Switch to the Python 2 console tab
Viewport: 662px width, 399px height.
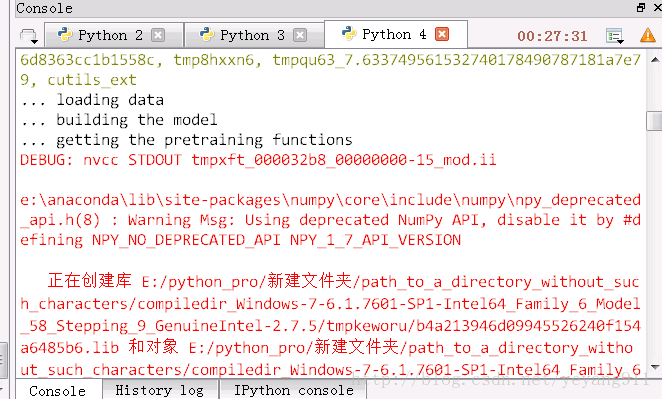click(114, 35)
